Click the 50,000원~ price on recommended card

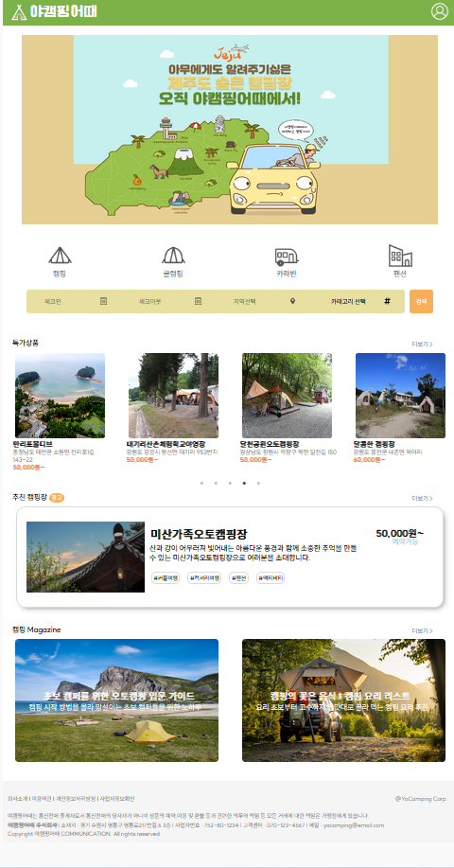point(400,533)
